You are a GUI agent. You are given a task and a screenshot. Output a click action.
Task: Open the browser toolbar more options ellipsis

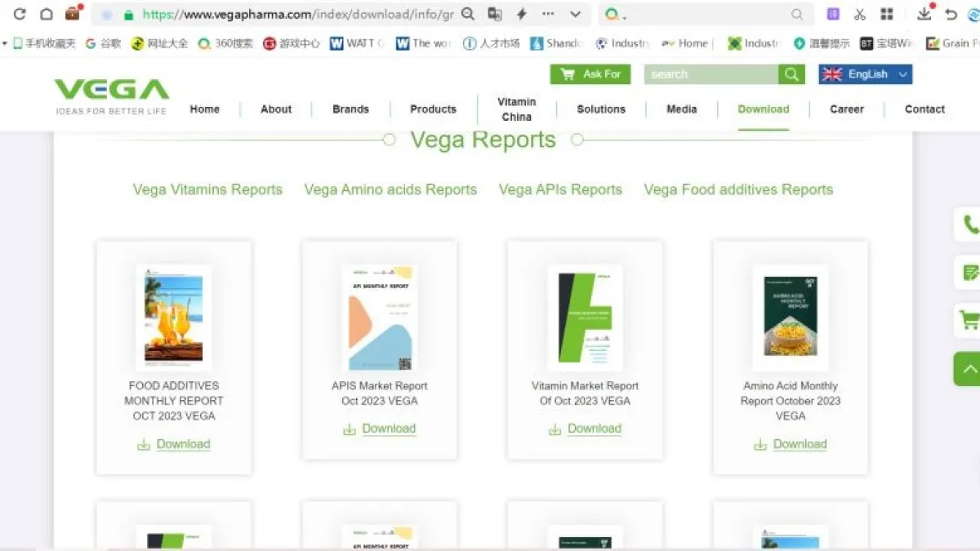pyautogui.click(x=548, y=14)
